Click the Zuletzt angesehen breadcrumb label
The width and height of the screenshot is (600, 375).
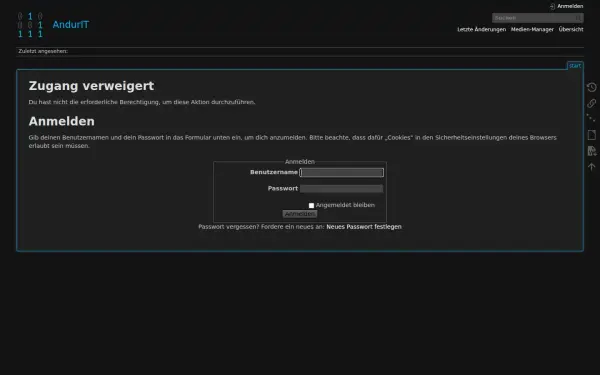[43, 51]
